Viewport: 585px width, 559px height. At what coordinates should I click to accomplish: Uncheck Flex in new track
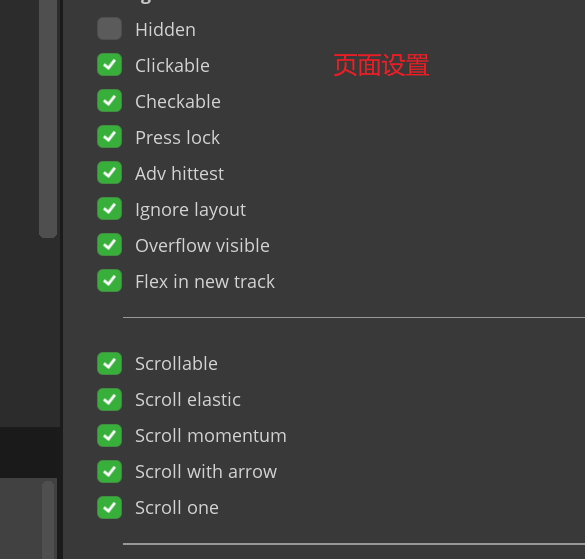[109, 281]
